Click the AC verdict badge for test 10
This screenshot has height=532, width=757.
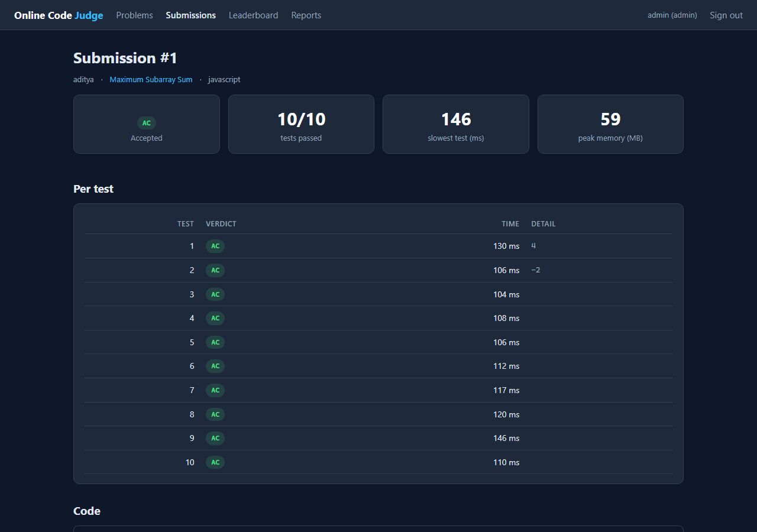(x=215, y=462)
